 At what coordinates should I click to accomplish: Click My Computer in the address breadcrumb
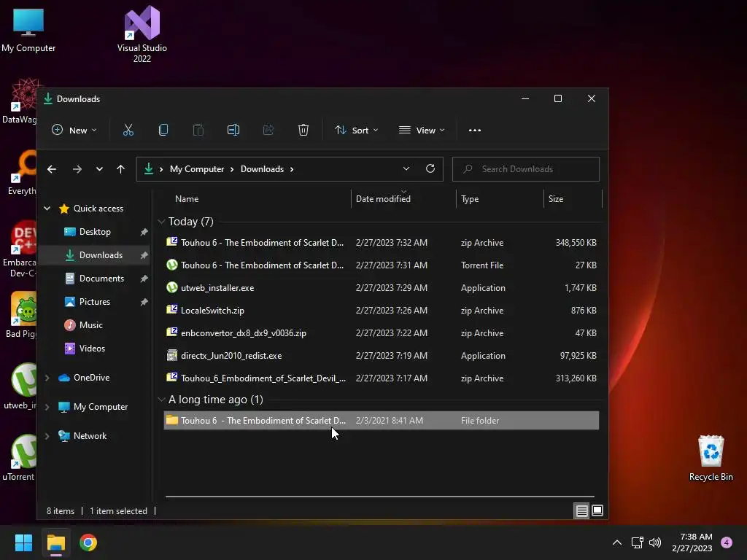197,169
